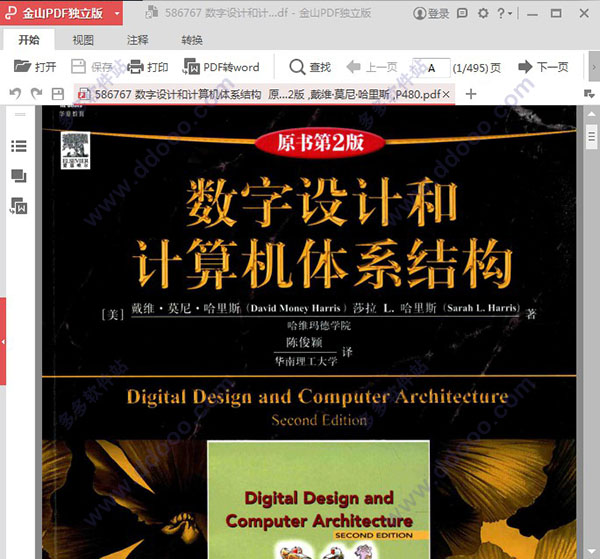Screen dimensions: 600x559
Task: Minimize the 金山PDF window
Action: pyautogui.click(x=532, y=15)
